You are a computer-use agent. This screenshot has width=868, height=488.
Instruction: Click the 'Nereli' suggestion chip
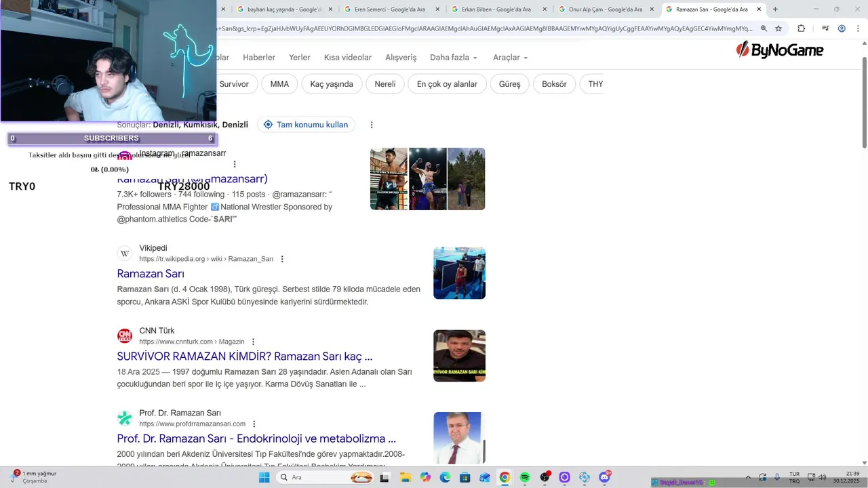pos(385,84)
